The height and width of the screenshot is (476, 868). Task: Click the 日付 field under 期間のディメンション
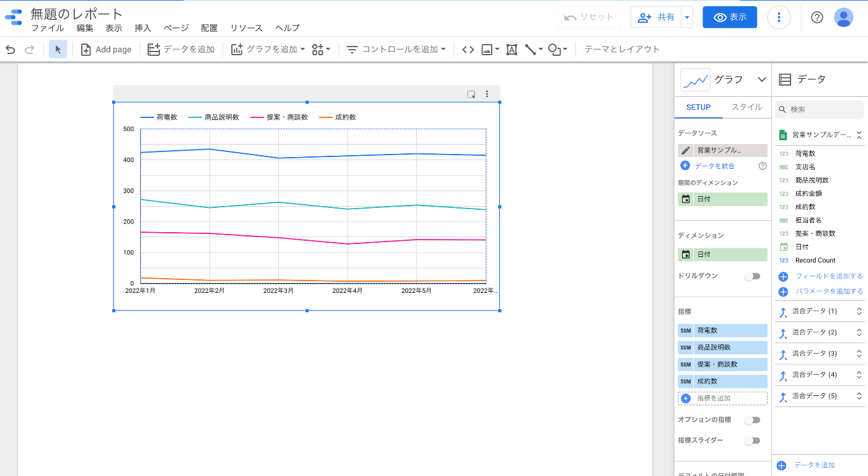click(x=722, y=199)
